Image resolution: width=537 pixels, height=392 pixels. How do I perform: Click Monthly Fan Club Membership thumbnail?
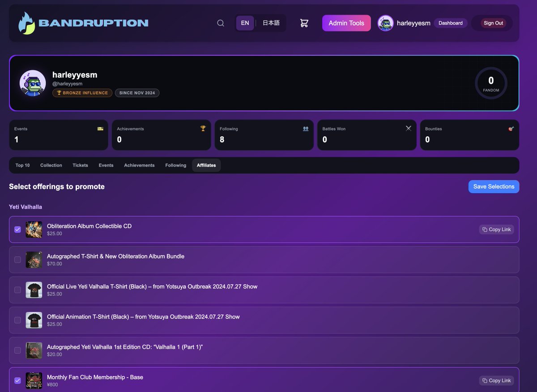coord(34,380)
